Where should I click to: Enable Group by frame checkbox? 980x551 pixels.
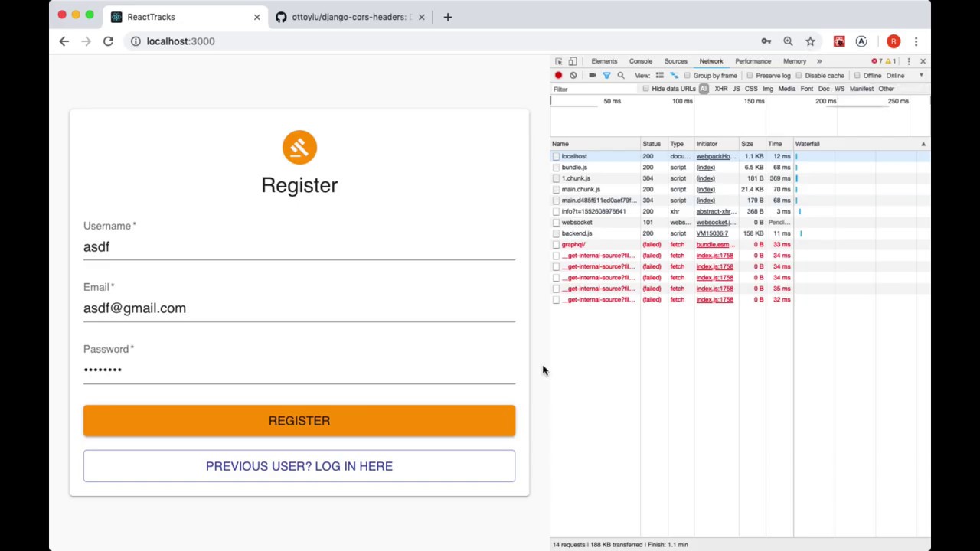(688, 76)
